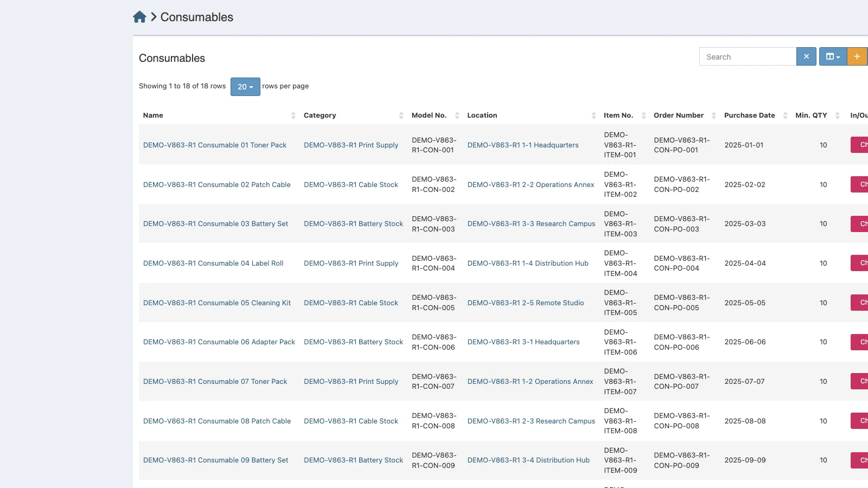Open Consumable 03 Battery Set link

(216, 223)
